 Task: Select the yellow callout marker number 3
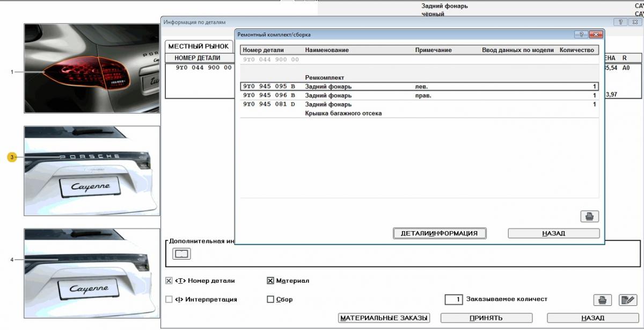[x=11, y=157]
